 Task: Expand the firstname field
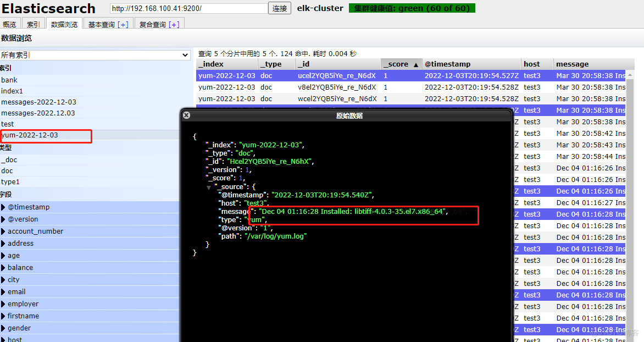coord(3,316)
